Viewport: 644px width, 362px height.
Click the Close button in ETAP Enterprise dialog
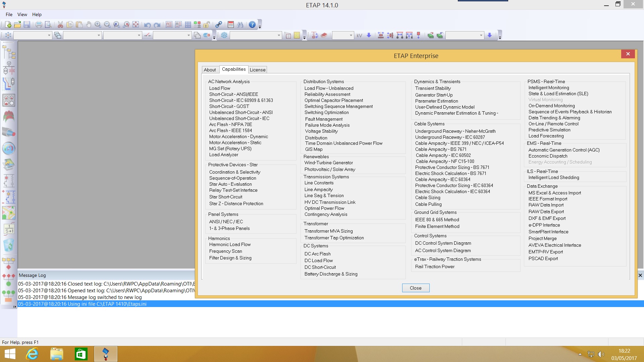tap(416, 288)
